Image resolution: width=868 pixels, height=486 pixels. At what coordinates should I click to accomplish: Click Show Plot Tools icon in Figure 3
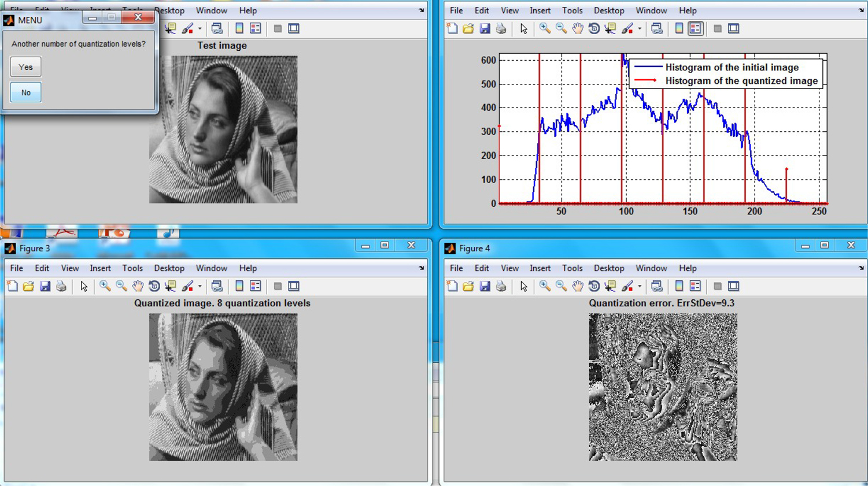(294, 286)
